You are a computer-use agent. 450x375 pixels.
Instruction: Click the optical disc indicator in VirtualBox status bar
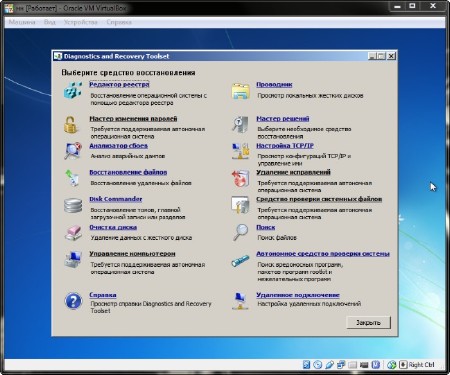[318, 365]
